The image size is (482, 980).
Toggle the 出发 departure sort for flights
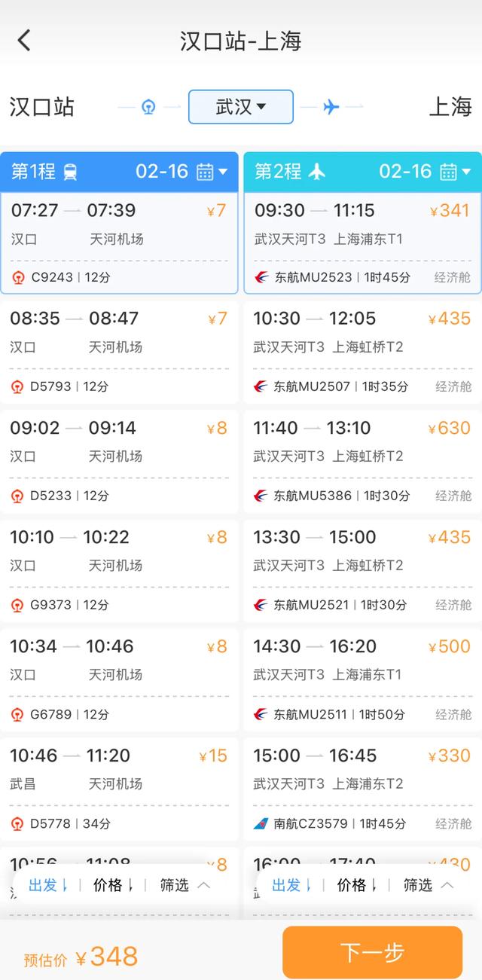tap(287, 886)
